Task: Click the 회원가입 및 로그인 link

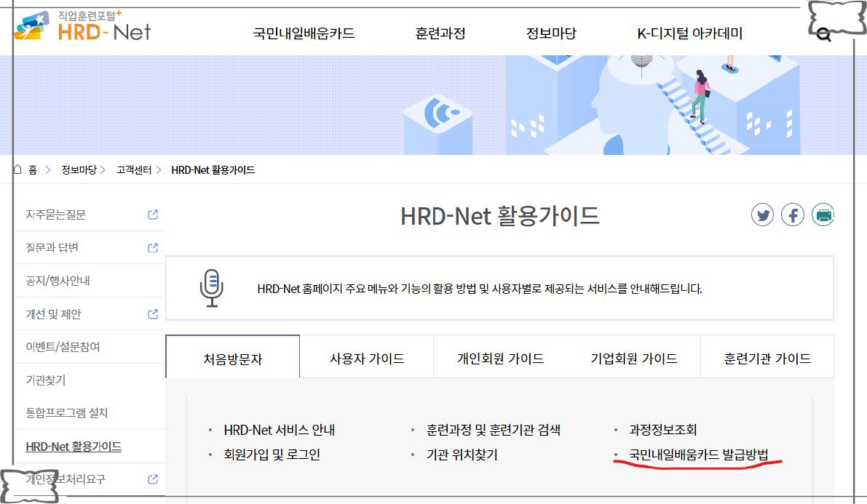Action: [274, 453]
